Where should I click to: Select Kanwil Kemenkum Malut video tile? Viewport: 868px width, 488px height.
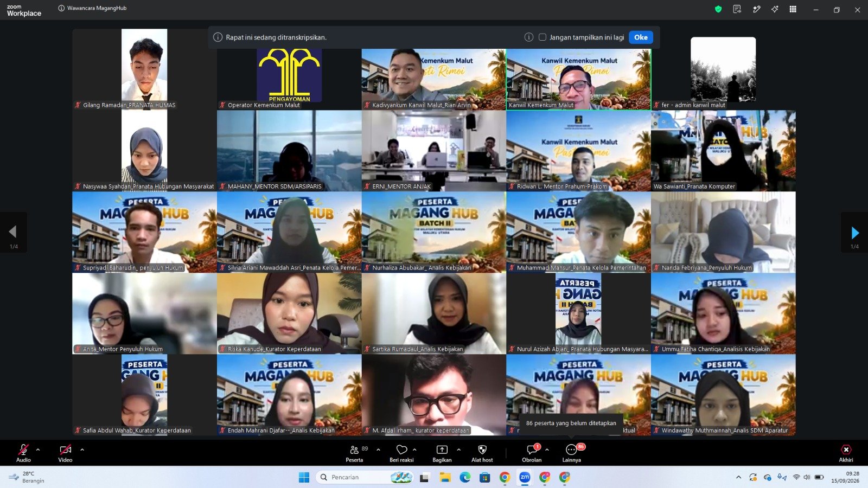579,80
